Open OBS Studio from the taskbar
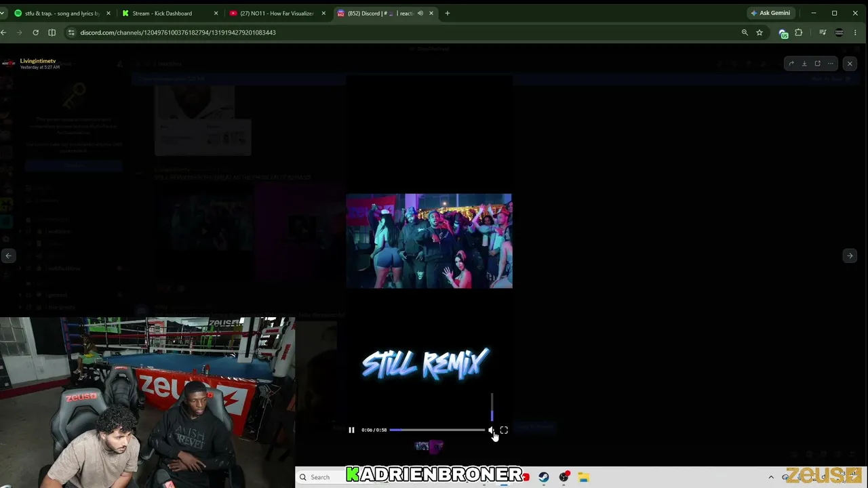This screenshot has width=868, height=488. 564,477
